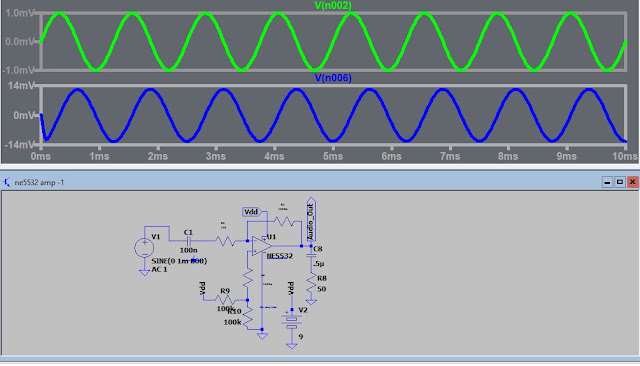The width and height of the screenshot is (640, 366).
Task: Click the AC 1 text under V1
Action: click(159, 270)
